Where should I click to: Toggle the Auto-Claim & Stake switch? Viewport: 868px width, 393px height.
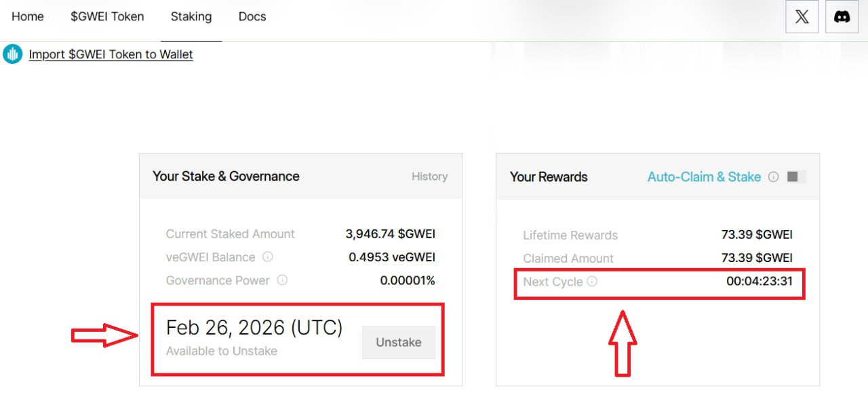[796, 176]
